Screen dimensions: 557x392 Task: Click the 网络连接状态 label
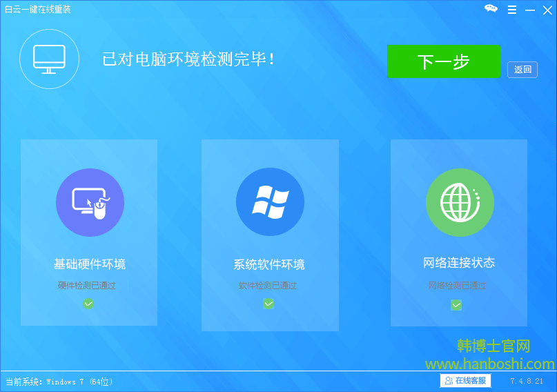(459, 263)
